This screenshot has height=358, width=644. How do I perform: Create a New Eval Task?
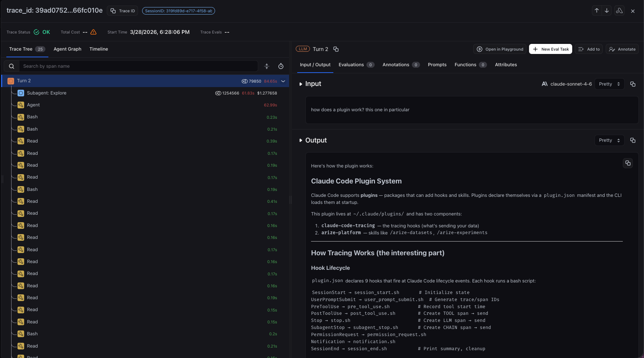(x=551, y=49)
